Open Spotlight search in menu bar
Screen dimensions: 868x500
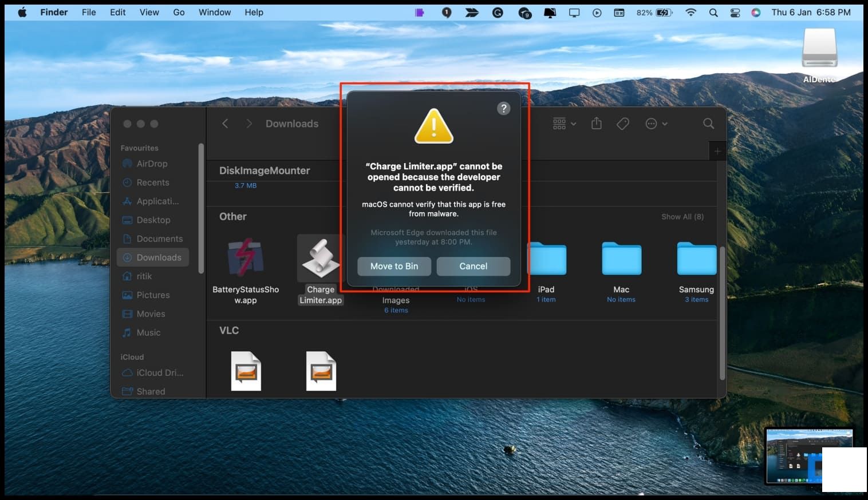(x=713, y=12)
